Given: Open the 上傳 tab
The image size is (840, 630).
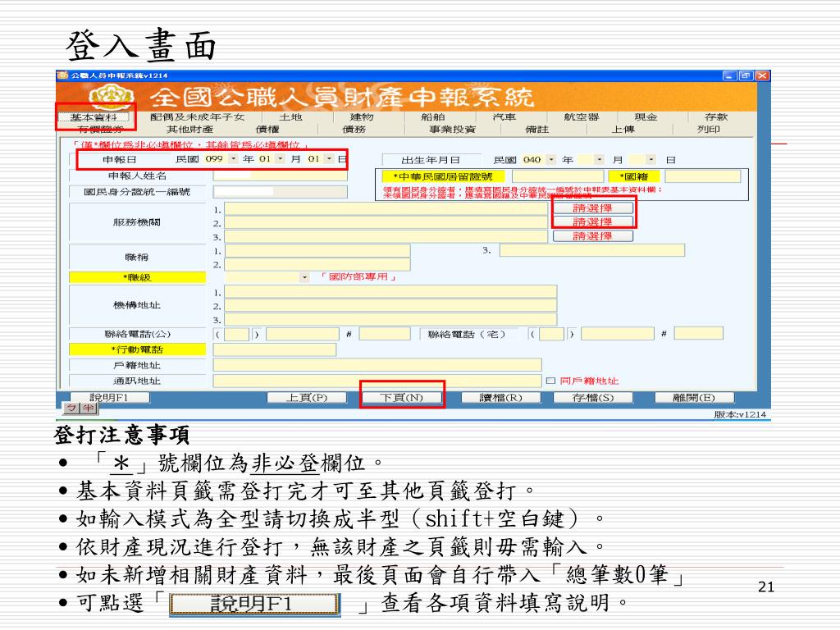Looking at the screenshot, I should (623, 129).
